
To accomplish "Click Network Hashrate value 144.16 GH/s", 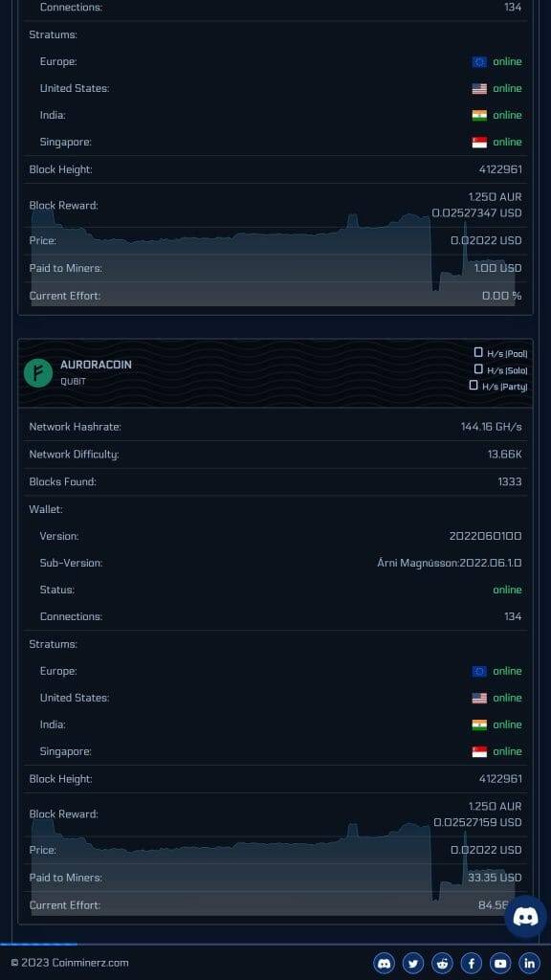I will (491, 427).
